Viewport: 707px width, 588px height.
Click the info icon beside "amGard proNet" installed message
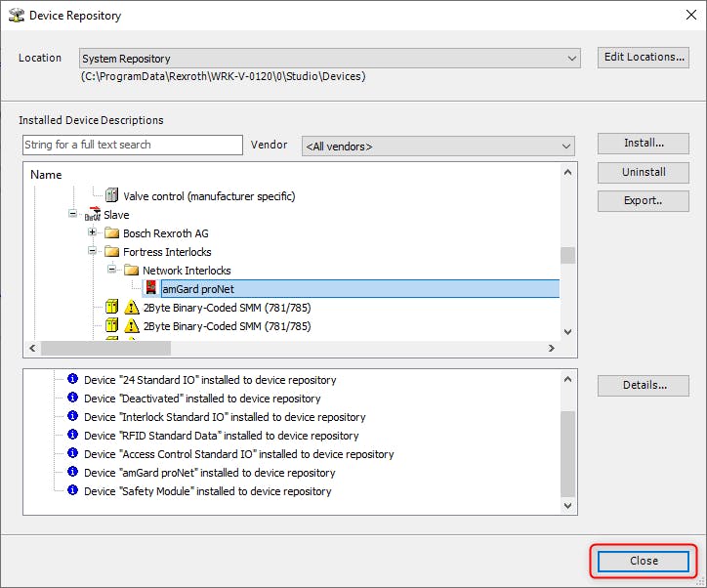pos(72,471)
